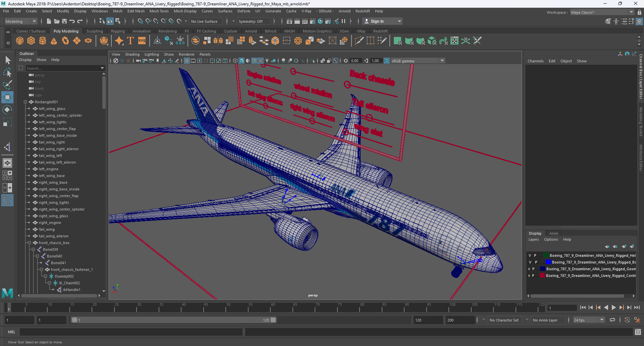
Task: Click the Save Scene icon
Action: [64, 21]
